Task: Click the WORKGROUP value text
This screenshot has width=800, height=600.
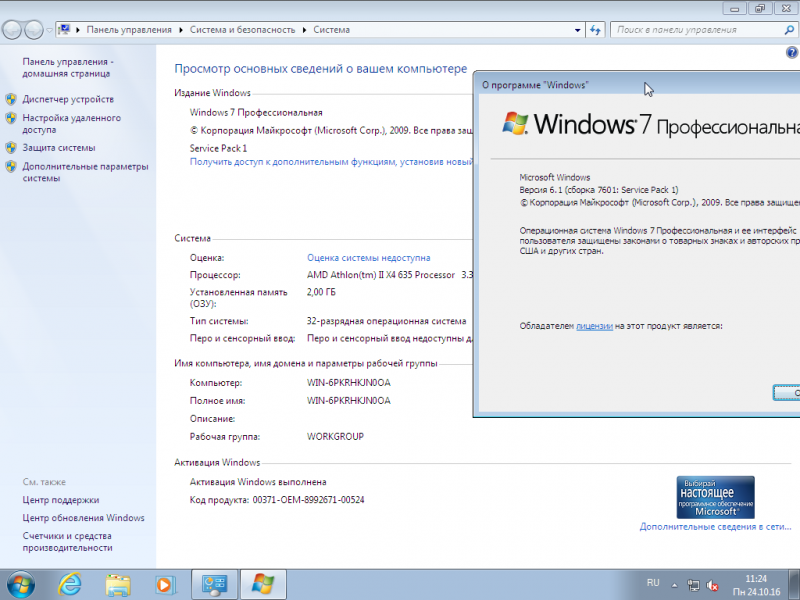Action: click(x=335, y=437)
